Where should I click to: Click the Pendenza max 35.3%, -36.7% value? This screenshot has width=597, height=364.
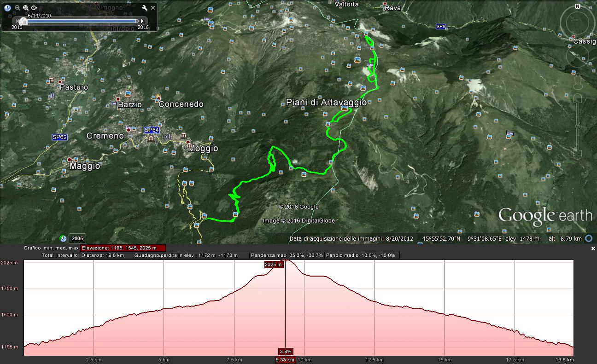[x=287, y=255]
